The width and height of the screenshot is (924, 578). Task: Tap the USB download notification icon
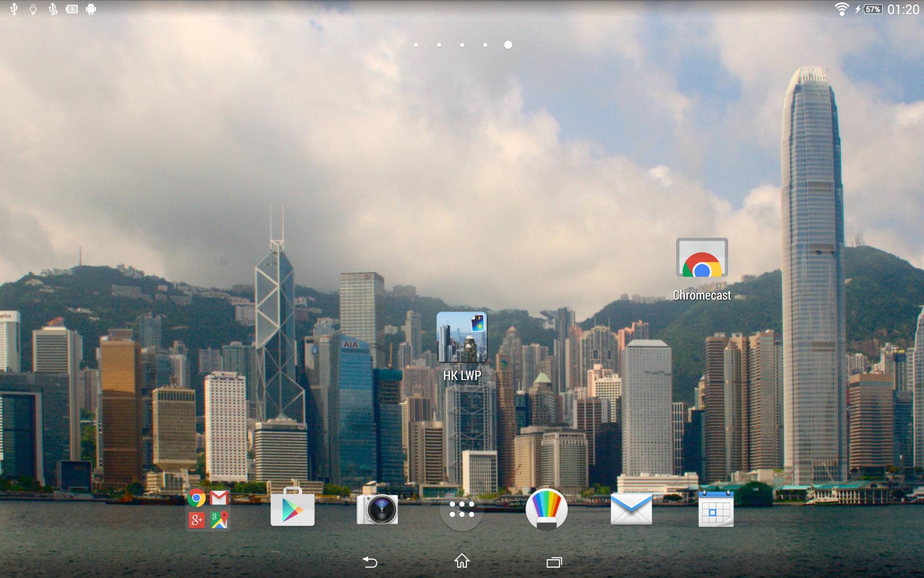tap(53, 9)
